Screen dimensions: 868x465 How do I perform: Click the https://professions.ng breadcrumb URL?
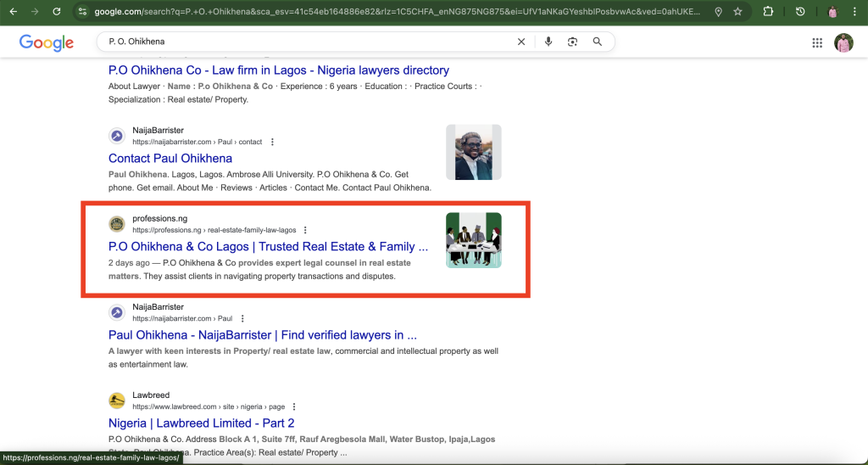tap(214, 230)
